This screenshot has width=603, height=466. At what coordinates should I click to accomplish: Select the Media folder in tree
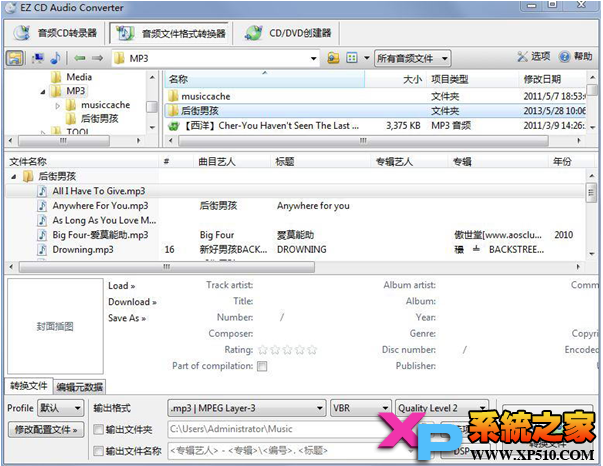79,77
